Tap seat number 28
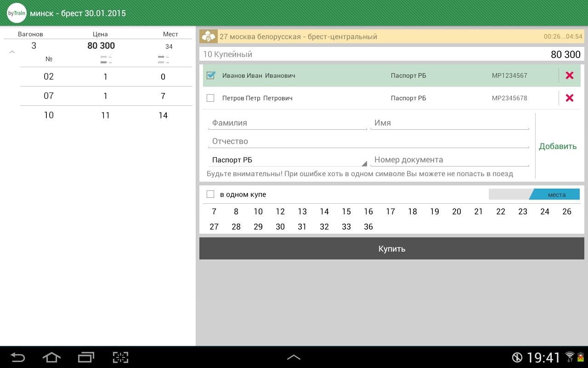The height and width of the screenshot is (368, 588). (x=236, y=227)
